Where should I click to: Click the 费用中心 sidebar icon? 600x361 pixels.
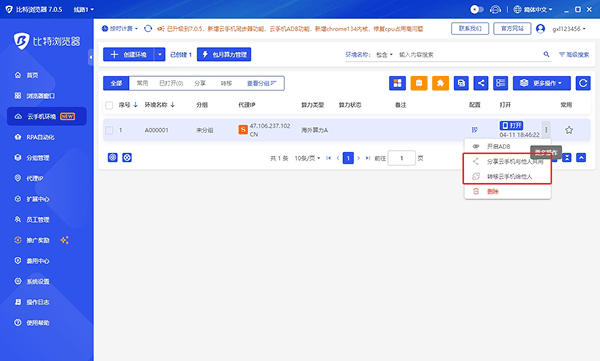18,261
